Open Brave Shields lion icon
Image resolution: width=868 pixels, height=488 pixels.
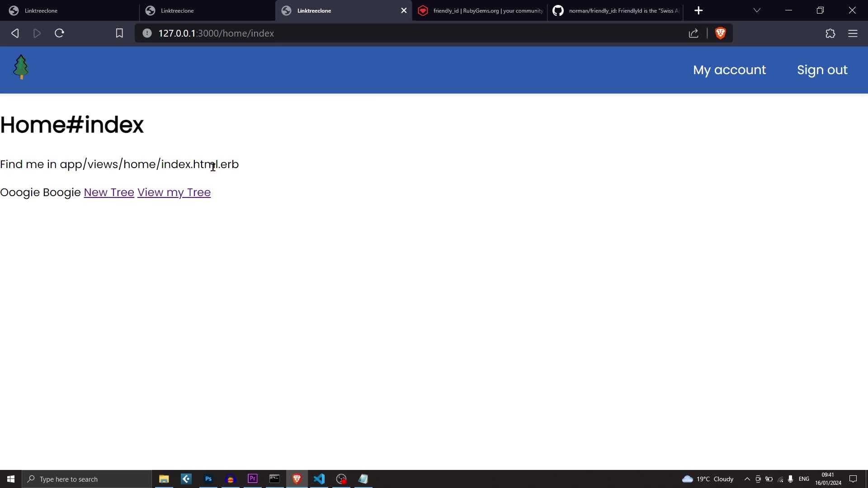pos(720,33)
